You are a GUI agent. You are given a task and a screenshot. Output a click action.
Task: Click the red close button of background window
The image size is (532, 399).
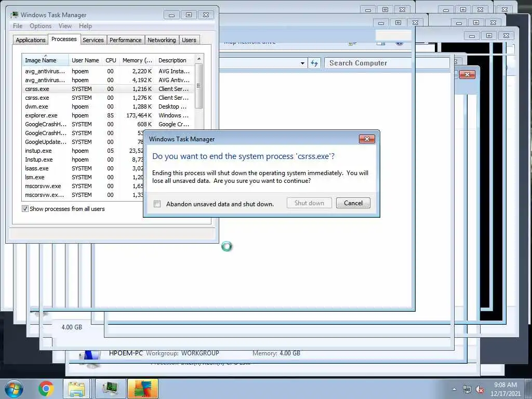[467, 75]
